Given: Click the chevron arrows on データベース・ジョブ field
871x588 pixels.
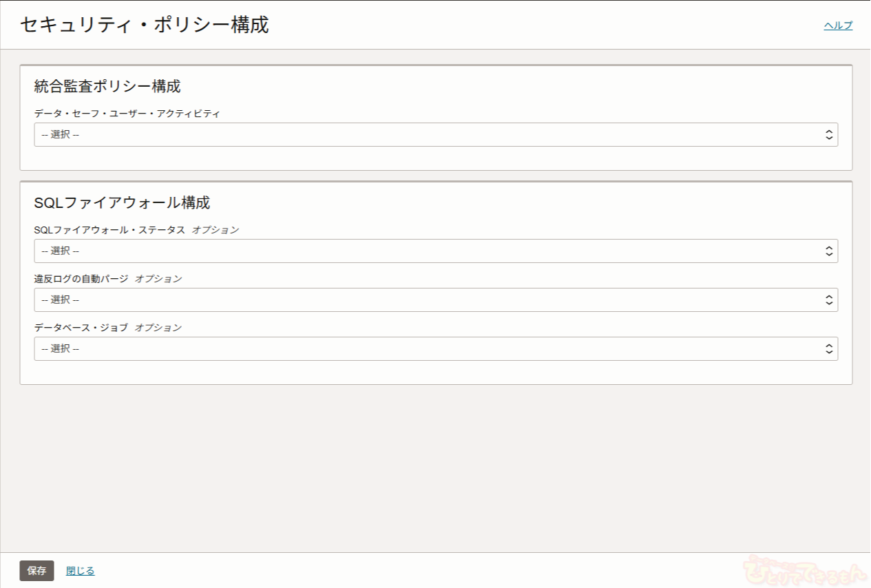Looking at the screenshot, I should [829, 349].
